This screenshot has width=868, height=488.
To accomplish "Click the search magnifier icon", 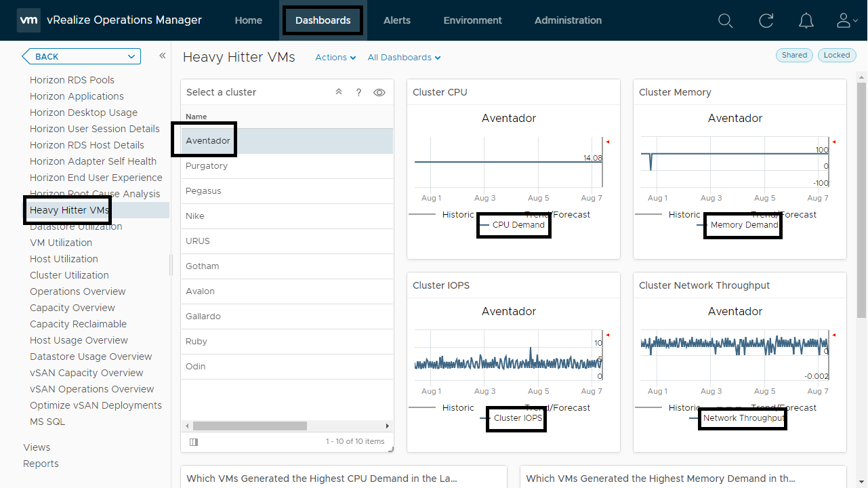I will 725,21.
